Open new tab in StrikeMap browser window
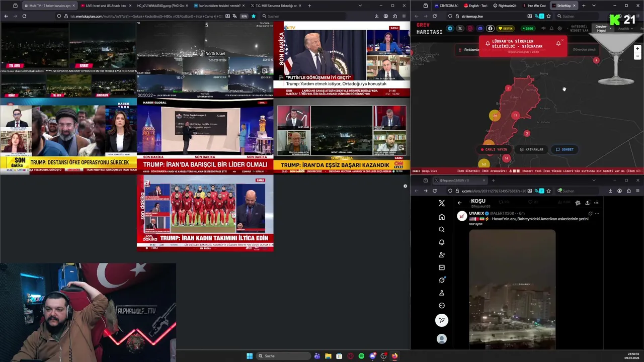 (584, 6)
